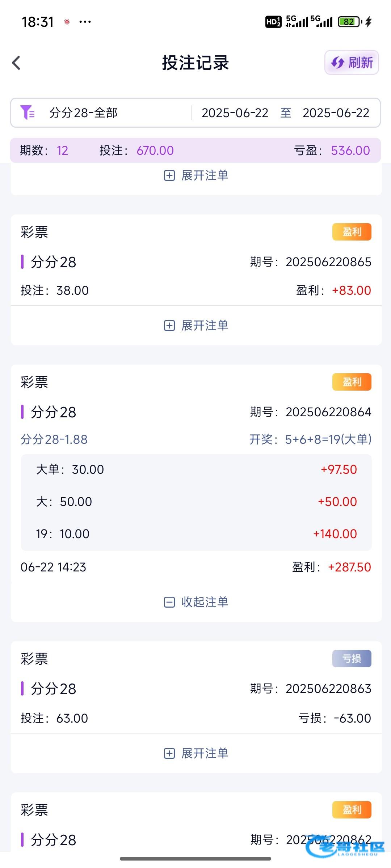Tap the purple filter funnel icon
This screenshot has width=391, height=868.
click(28, 112)
